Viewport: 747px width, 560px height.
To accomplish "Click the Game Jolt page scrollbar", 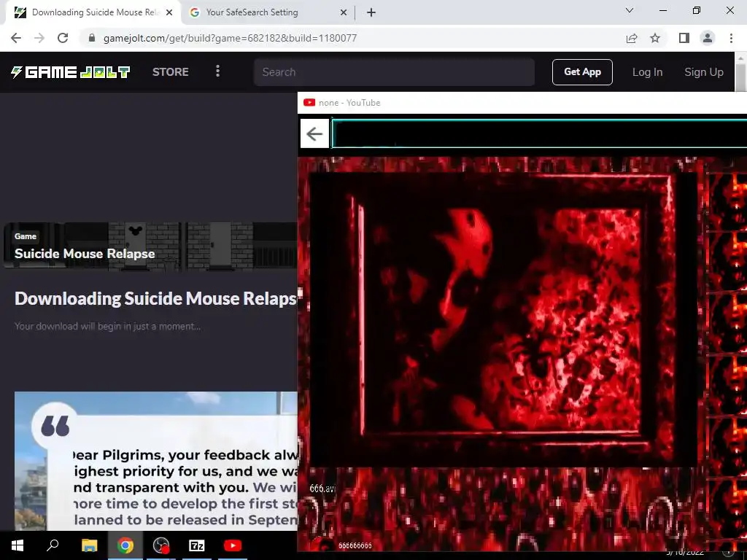I will click(x=740, y=76).
